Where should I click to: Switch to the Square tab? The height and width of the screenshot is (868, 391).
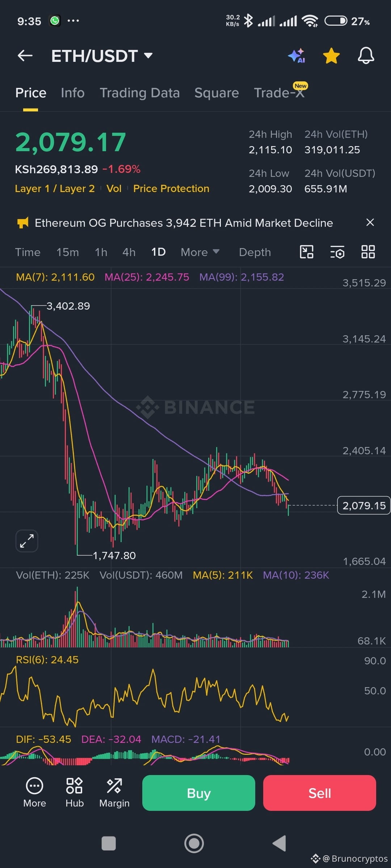click(x=216, y=93)
